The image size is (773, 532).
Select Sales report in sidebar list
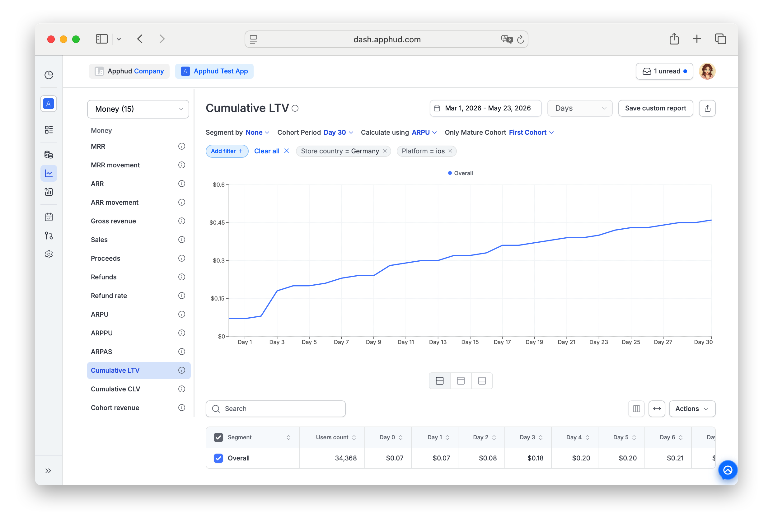[99, 240]
